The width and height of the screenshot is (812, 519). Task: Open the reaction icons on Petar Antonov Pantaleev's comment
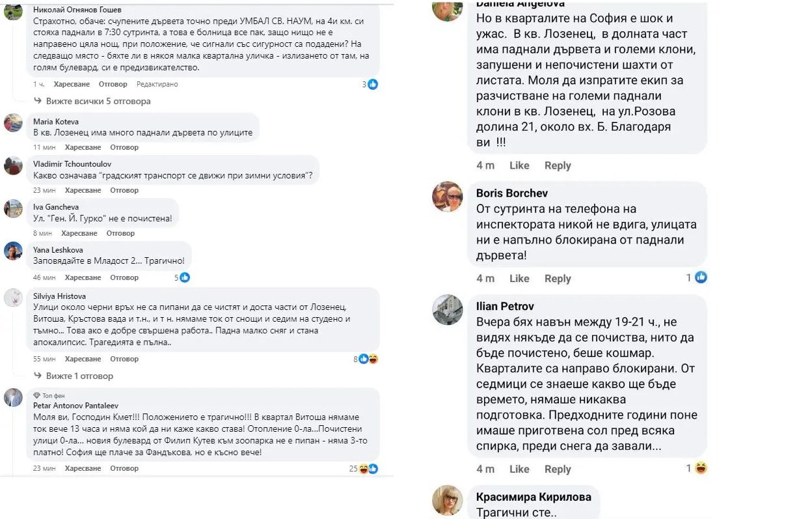[369, 468]
